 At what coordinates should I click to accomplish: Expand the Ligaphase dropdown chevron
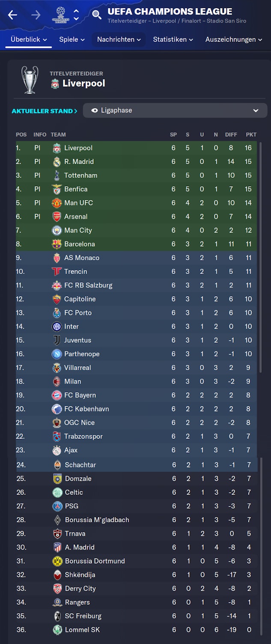pyautogui.click(x=256, y=110)
